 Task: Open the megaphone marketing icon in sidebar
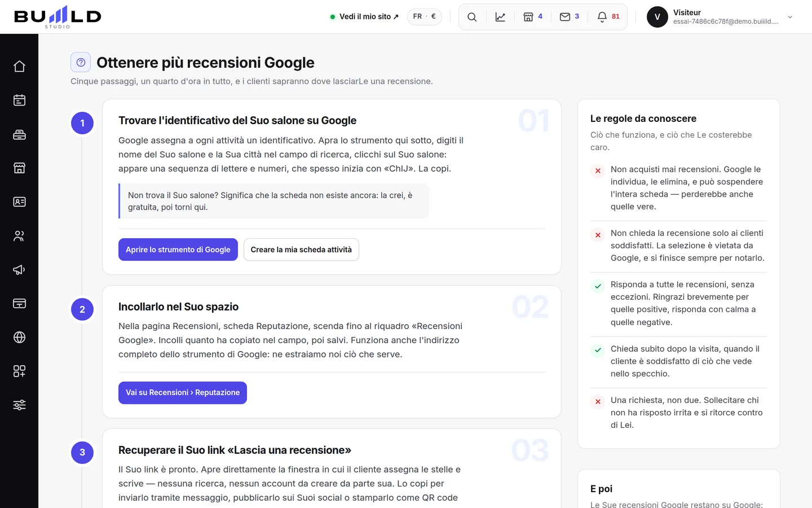pyautogui.click(x=19, y=270)
